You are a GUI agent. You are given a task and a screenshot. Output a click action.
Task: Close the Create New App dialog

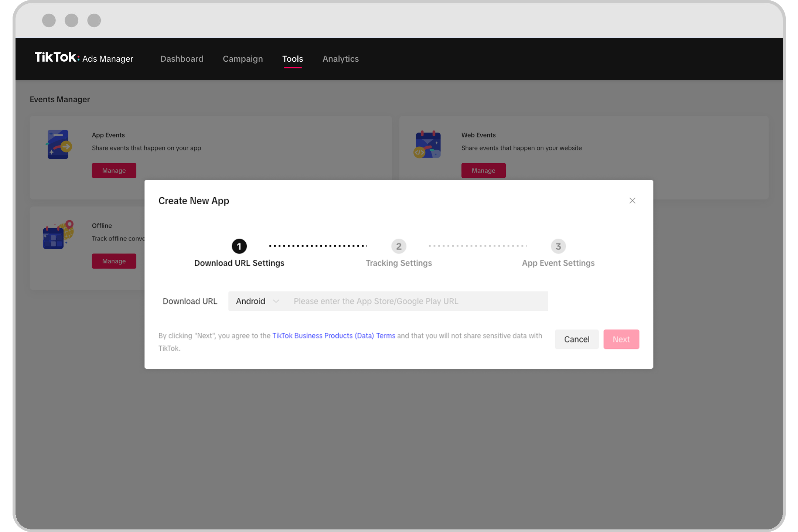[x=632, y=201]
